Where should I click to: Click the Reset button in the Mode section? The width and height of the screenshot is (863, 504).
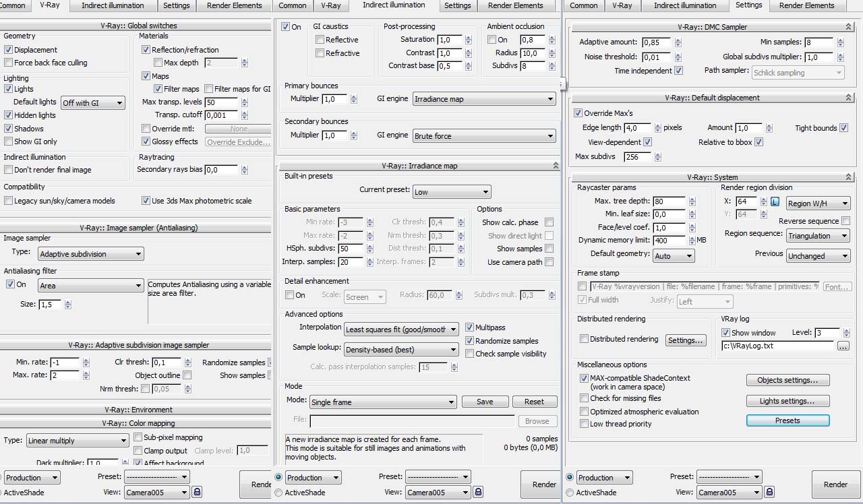534,402
